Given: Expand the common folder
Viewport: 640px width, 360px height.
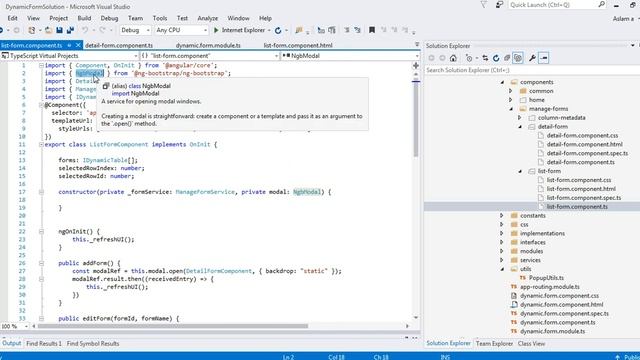Looking at the screenshot, I should point(511,91).
